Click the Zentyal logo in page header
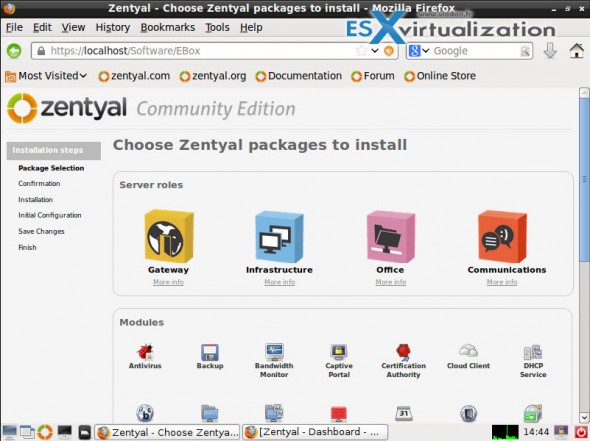The image size is (590, 441). coord(67,108)
